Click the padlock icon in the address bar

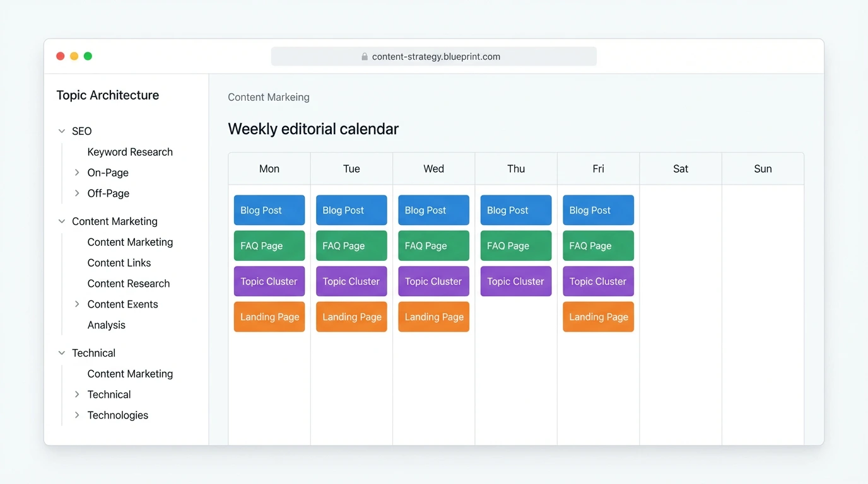tap(364, 56)
